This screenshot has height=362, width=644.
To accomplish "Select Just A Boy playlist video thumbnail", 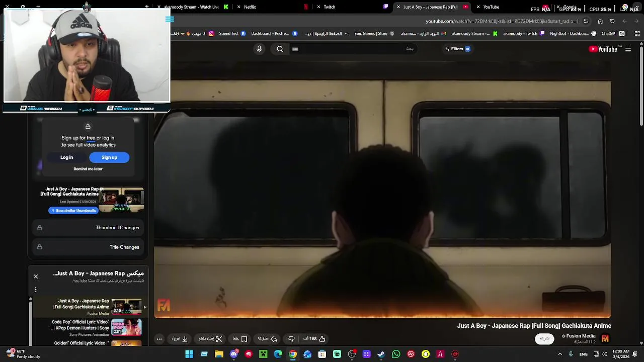I will coord(127,307).
